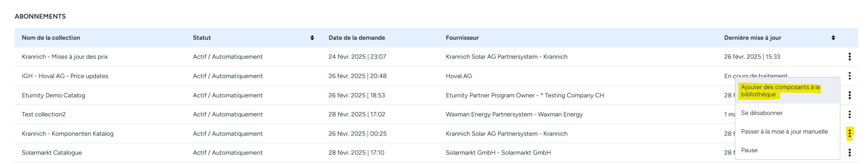
Task: Open the three-dot menu for Solarmarkt Catalogue
Action: 849,153
